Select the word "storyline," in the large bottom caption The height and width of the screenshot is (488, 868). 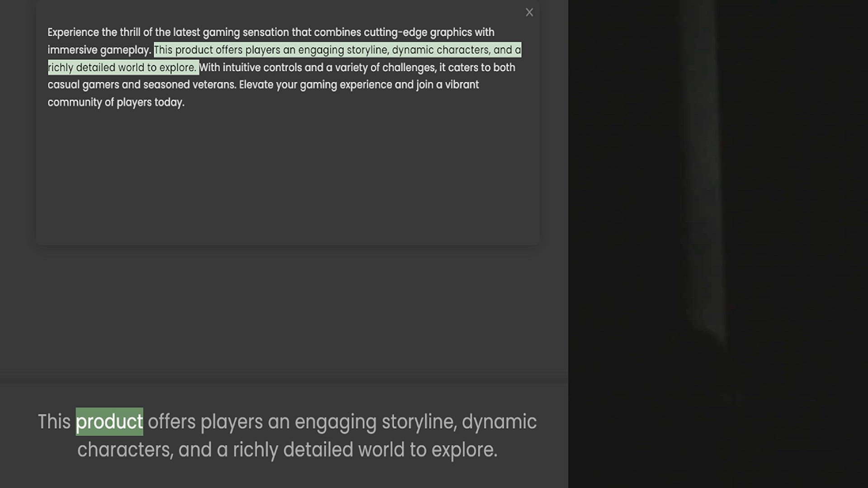click(420, 422)
